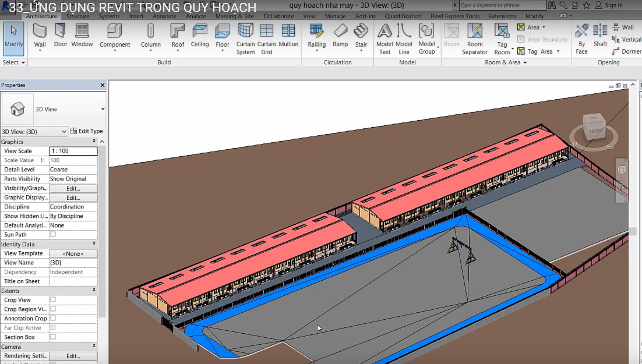Select the Wall tool
642x364 pixels.
click(40, 35)
